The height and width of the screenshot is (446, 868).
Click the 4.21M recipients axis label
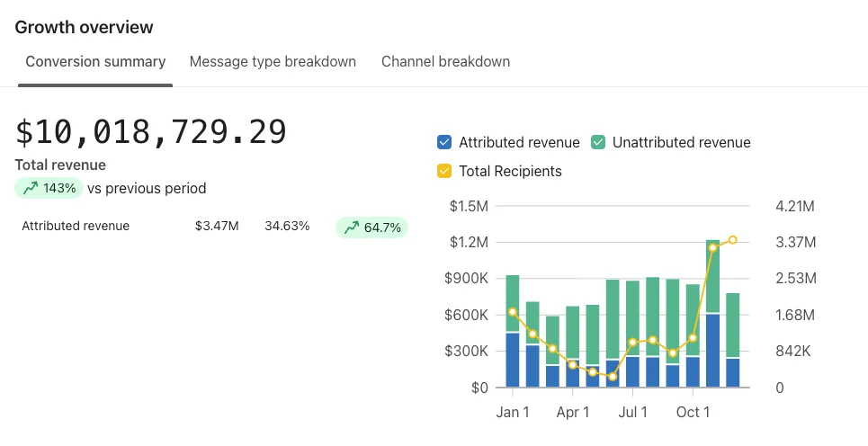pos(795,207)
